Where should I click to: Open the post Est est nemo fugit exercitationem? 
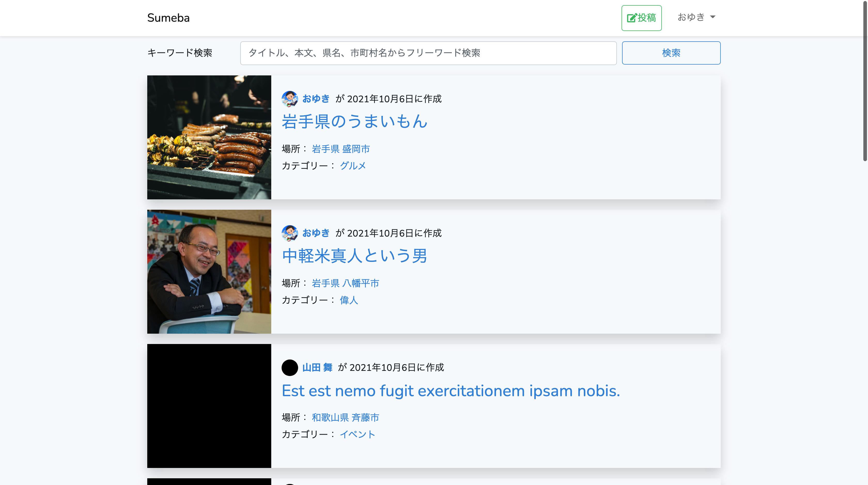[451, 391]
